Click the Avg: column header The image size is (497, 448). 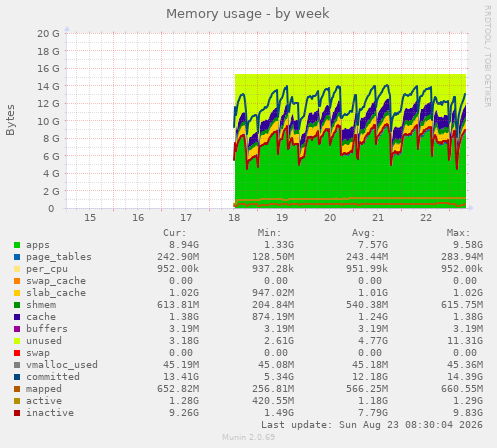(364, 233)
